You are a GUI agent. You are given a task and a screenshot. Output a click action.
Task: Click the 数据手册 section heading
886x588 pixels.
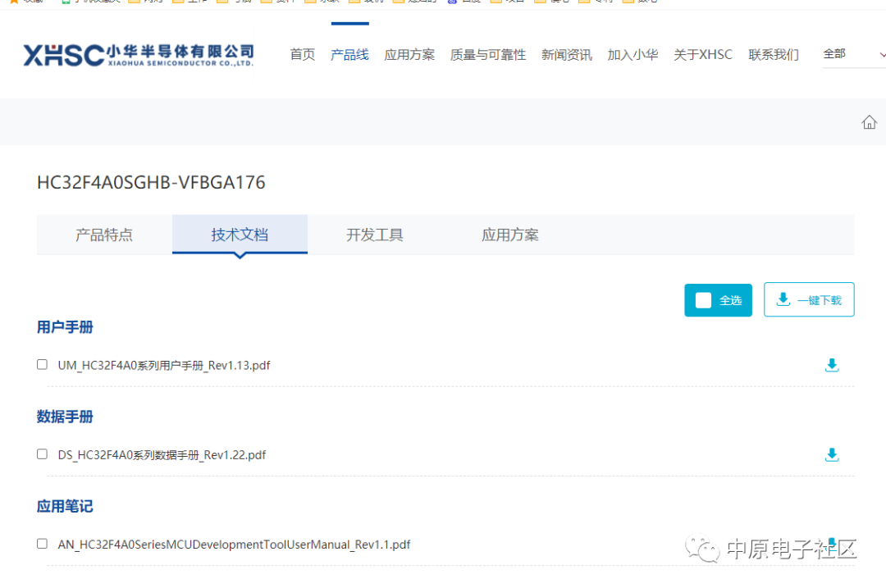pyautogui.click(x=65, y=417)
